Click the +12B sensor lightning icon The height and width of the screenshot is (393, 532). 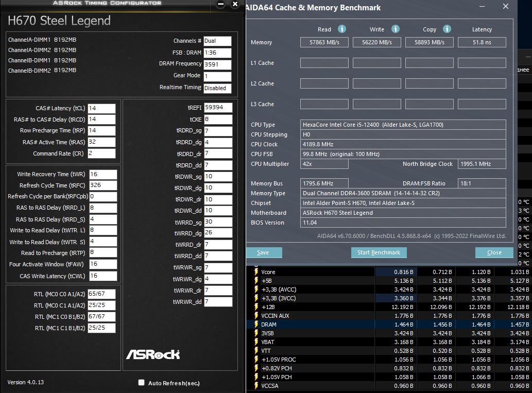click(x=256, y=307)
